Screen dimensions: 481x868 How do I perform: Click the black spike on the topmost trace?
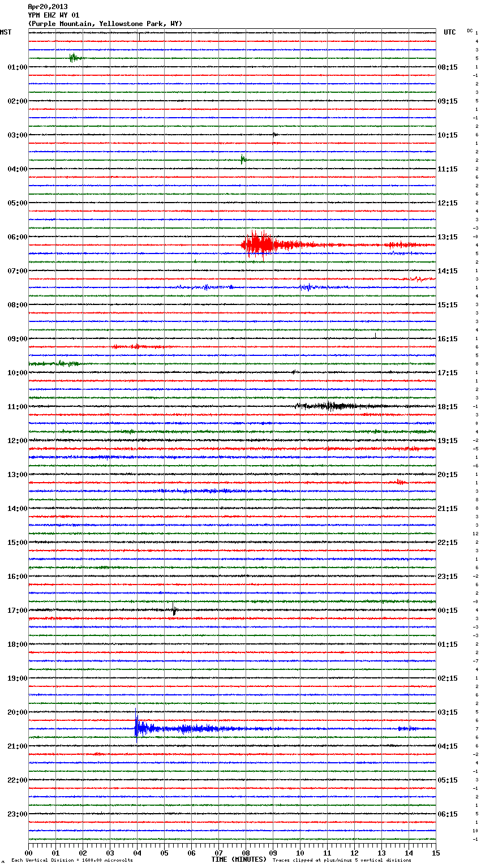coord(139,36)
